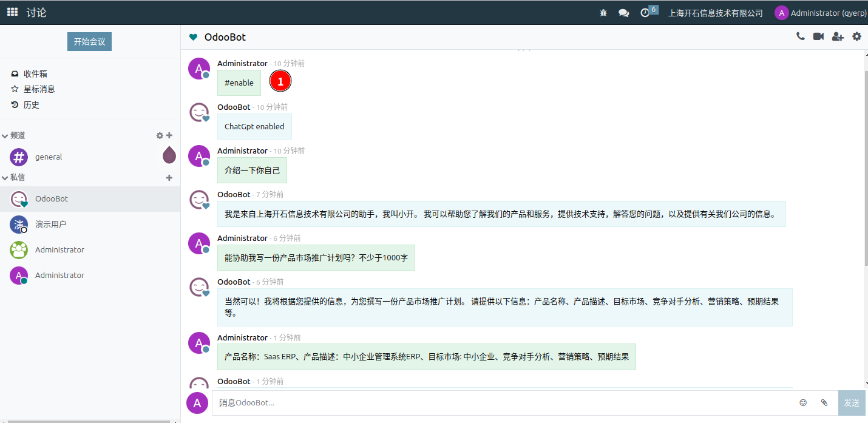Open 星标消息 starred messages

tap(38, 89)
